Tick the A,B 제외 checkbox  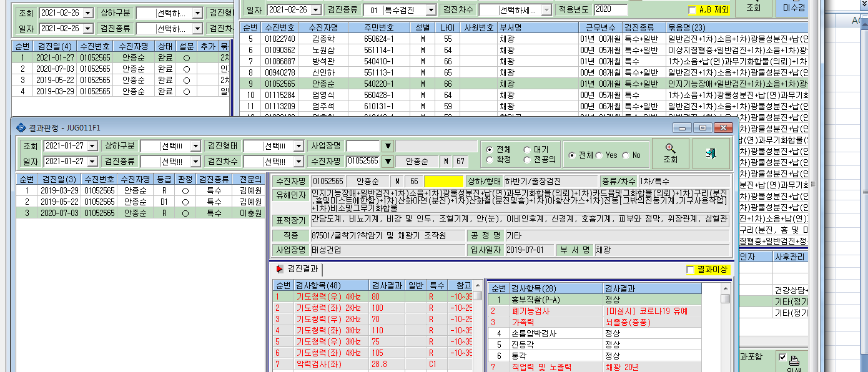tap(692, 10)
